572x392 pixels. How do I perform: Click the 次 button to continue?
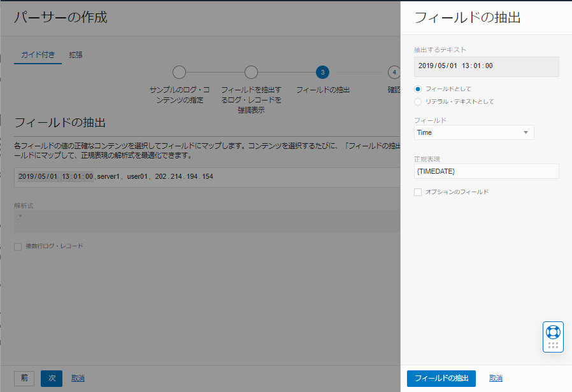pos(51,378)
